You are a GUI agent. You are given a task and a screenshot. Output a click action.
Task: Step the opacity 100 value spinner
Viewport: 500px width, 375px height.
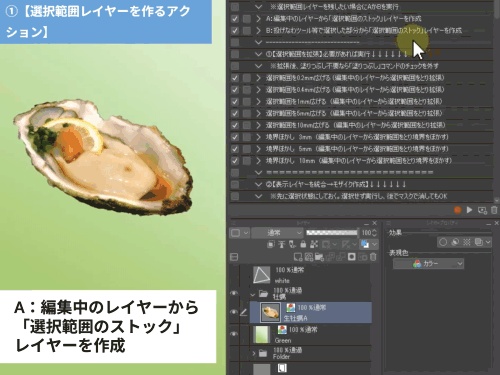374,233
